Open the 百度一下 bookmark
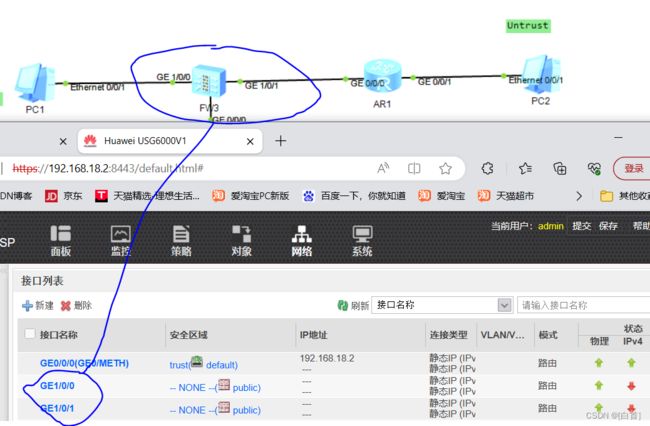This screenshot has height=426, width=650. pyautogui.click(x=354, y=196)
